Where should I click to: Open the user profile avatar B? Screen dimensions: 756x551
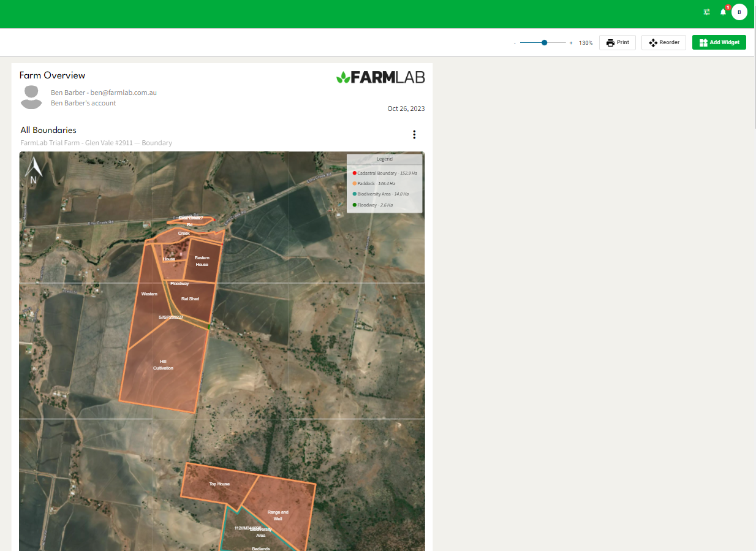point(739,12)
